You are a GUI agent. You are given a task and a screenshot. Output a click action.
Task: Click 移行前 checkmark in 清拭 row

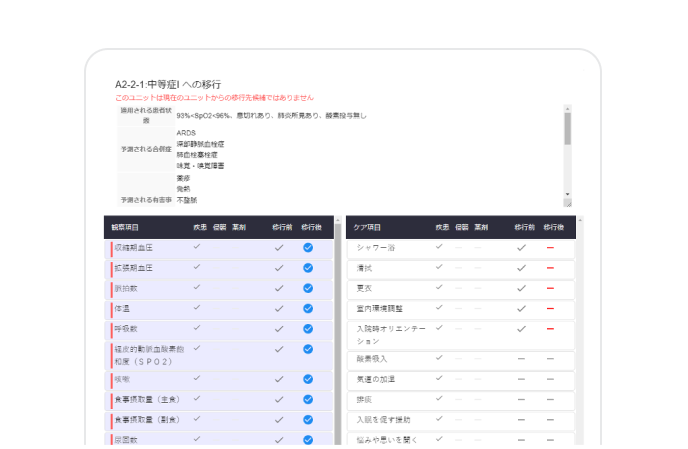(521, 268)
